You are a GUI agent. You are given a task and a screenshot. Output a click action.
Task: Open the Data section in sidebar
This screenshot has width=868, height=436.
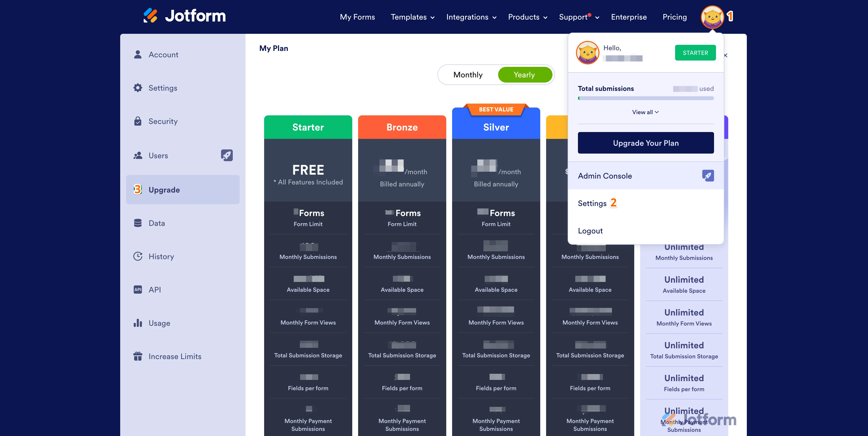pos(183,223)
